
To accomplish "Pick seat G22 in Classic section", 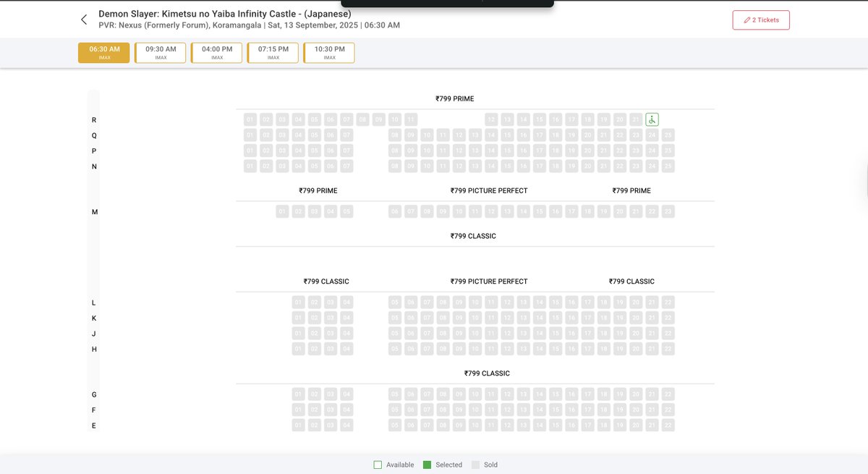I will click(668, 394).
